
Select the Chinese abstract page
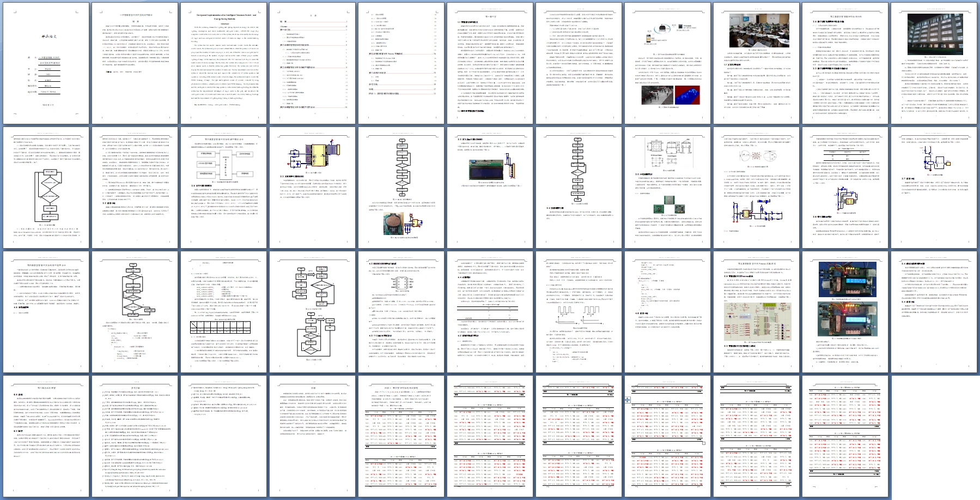134,63
